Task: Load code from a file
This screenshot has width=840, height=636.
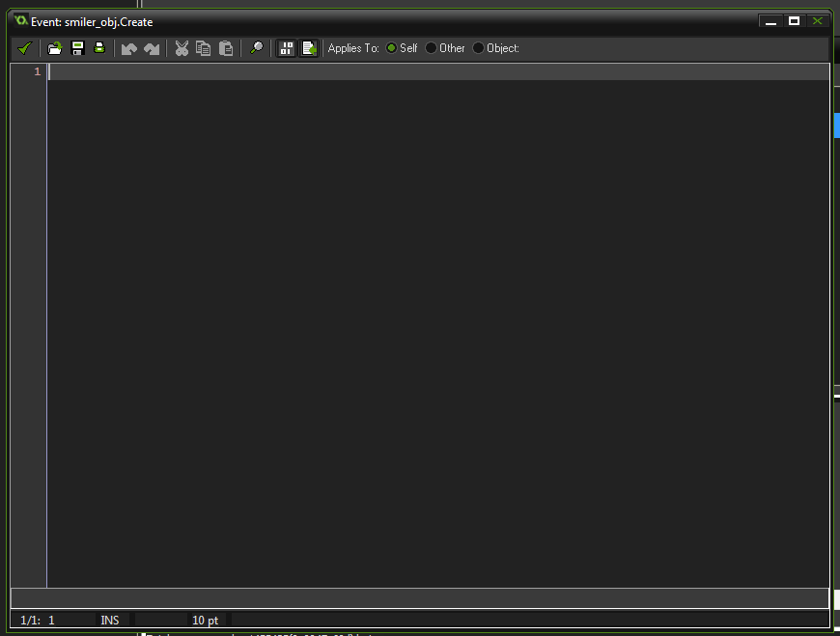Action: (55, 48)
